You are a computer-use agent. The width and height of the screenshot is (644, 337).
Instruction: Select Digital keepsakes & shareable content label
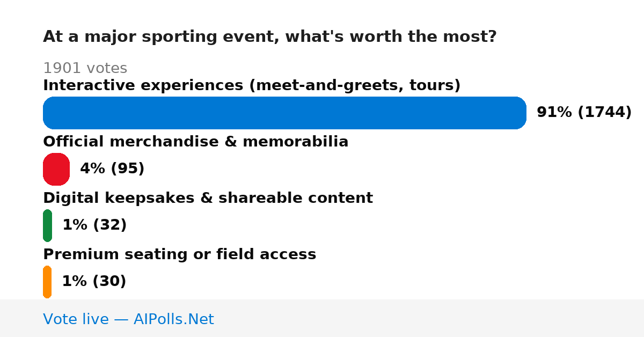click(x=208, y=199)
